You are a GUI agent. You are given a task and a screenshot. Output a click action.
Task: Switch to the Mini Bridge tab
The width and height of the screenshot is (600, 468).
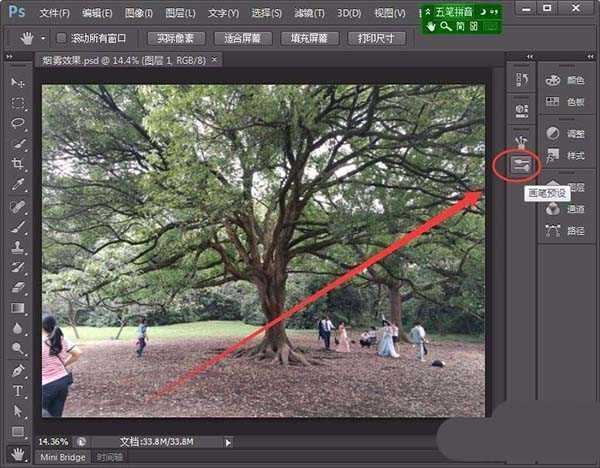[62, 457]
